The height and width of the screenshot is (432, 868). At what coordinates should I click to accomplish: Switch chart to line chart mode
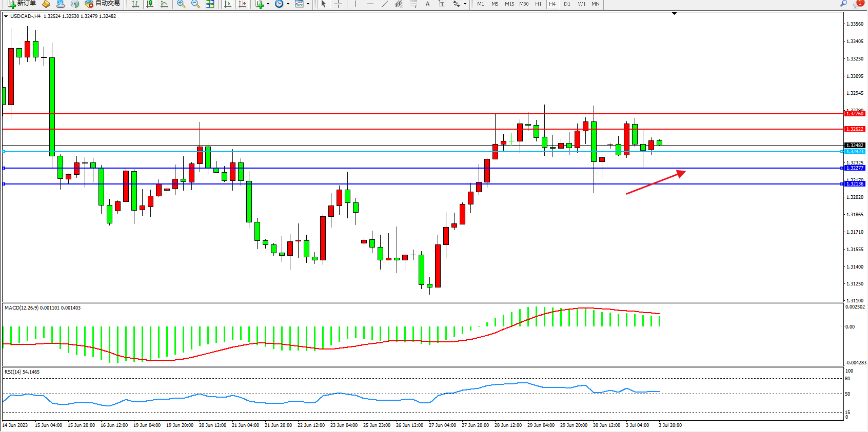[164, 4]
